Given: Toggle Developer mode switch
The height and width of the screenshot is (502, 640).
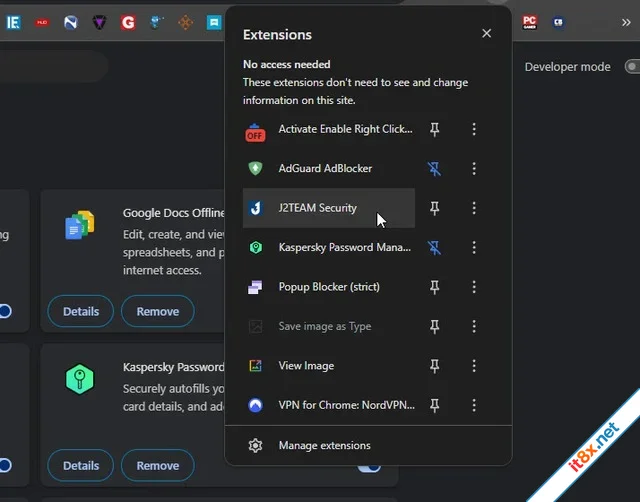Looking at the screenshot, I should coord(632,67).
